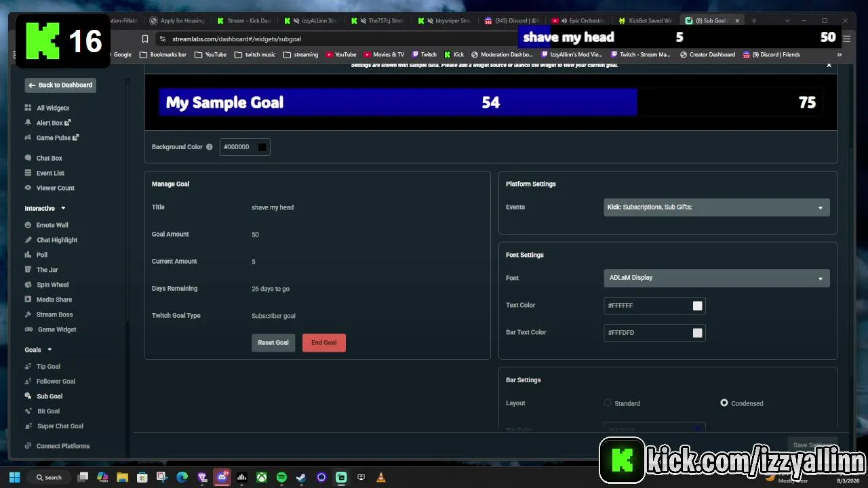This screenshot has height=488, width=868.
Task: Switch to the Discord browser tab
Action: point(511,21)
